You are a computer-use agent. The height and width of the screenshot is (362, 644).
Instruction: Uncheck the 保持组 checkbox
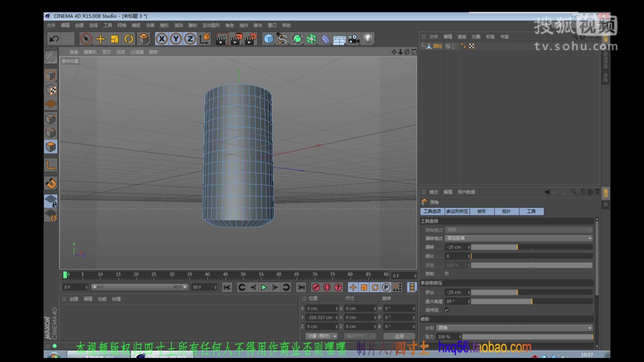click(x=446, y=310)
